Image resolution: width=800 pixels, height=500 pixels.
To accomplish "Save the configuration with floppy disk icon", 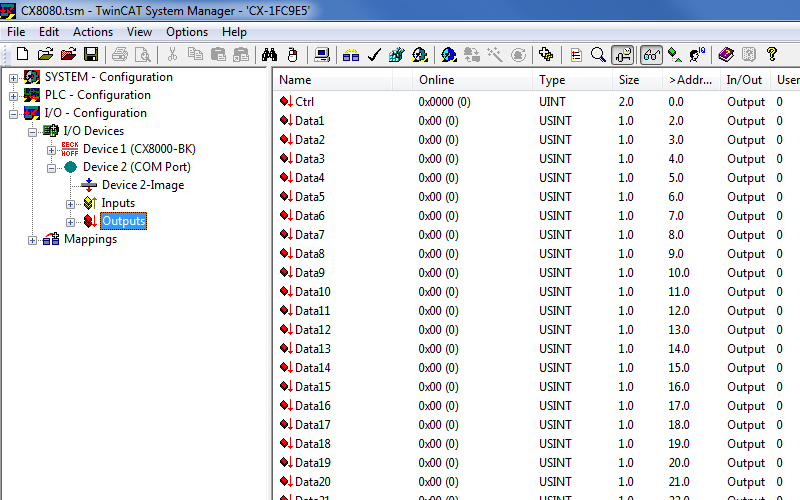I will 91,54.
